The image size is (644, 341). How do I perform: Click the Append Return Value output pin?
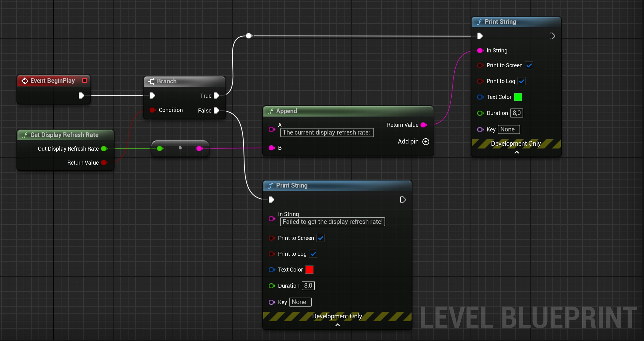424,125
